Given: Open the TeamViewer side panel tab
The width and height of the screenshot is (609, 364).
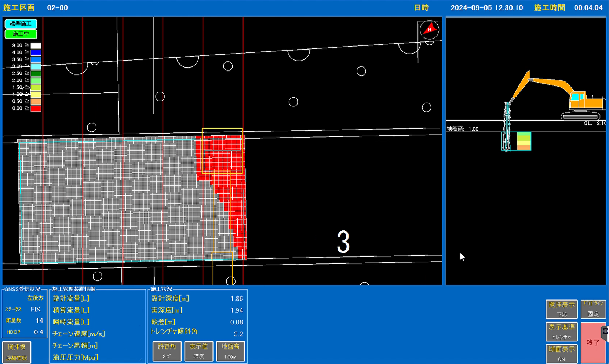Looking at the screenshot, I should (x=605, y=331).
